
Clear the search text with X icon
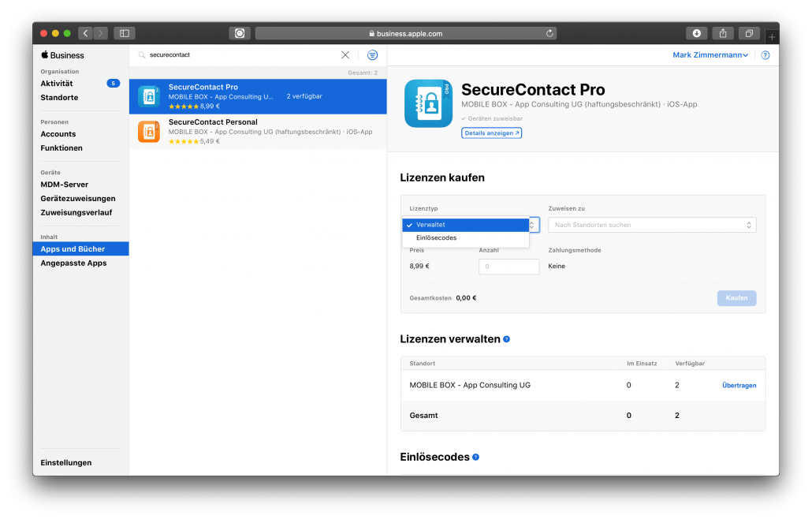[x=345, y=55]
